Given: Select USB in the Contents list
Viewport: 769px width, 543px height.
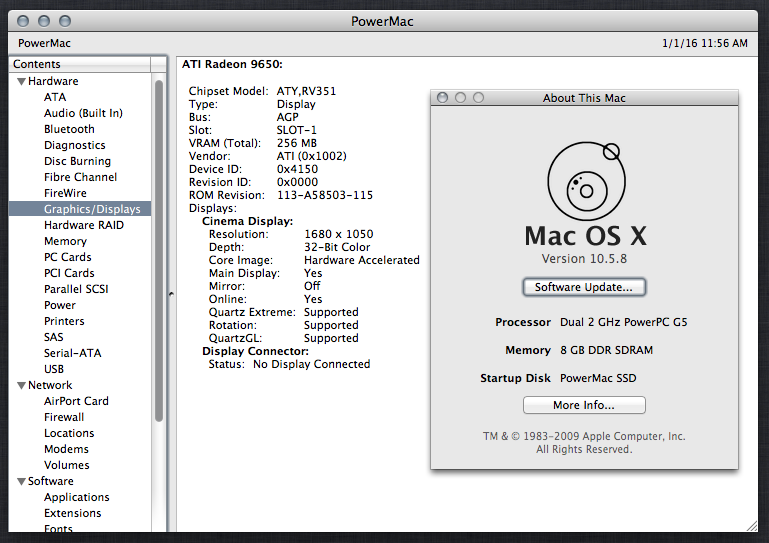Looking at the screenshot, I should point(54,369).
